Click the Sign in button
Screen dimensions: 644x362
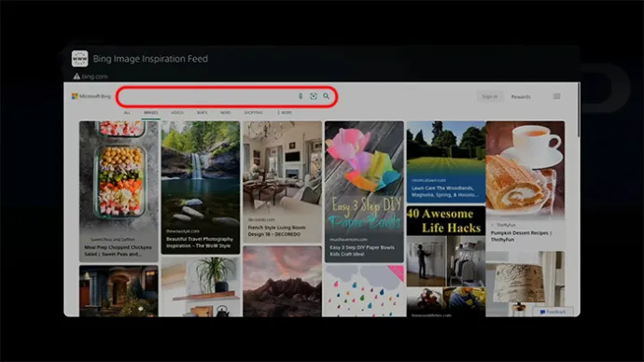[x=490, y=96]
